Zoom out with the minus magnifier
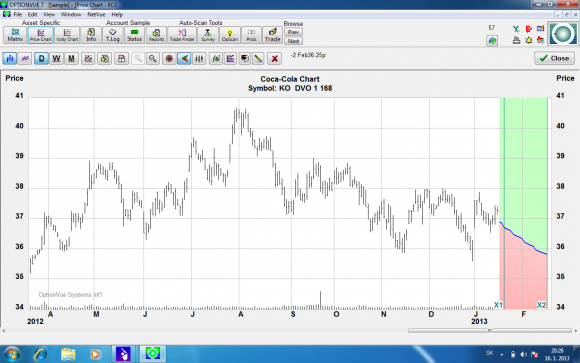 pyautogui.click(x=152, y=58)
